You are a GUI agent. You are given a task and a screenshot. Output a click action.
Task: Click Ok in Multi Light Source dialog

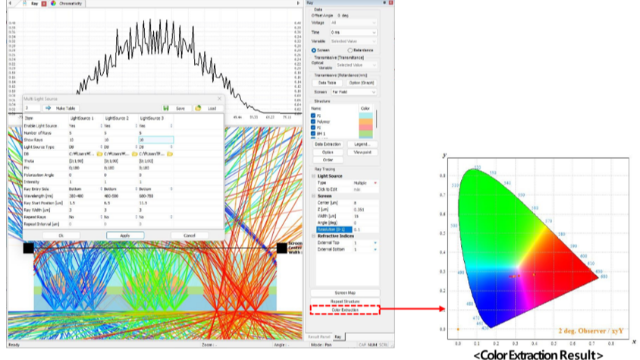(61, 236)
